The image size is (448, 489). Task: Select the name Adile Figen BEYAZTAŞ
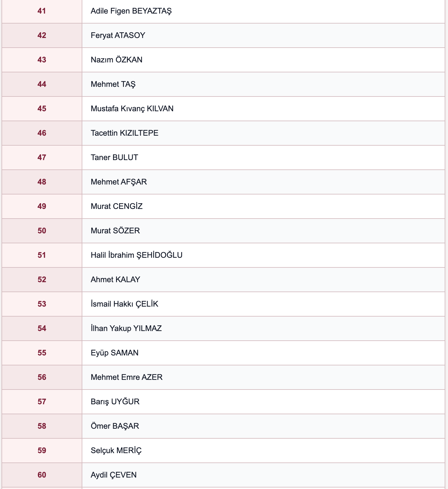(131, 11)
